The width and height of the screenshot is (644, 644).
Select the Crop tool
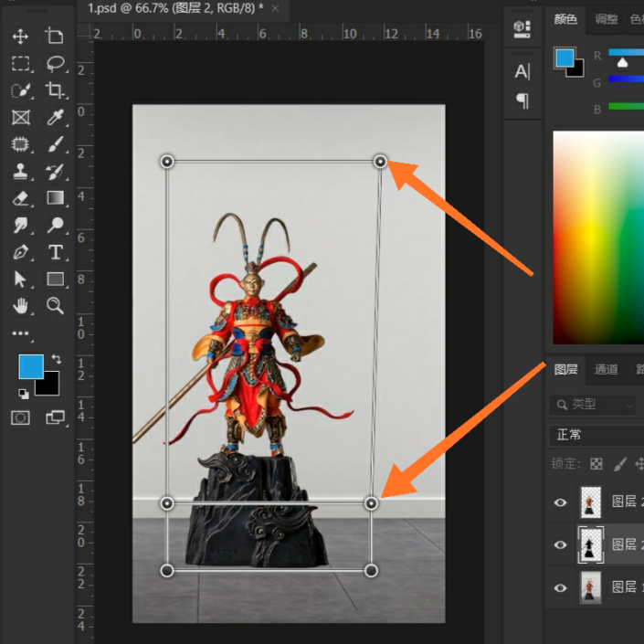point(55,90)
